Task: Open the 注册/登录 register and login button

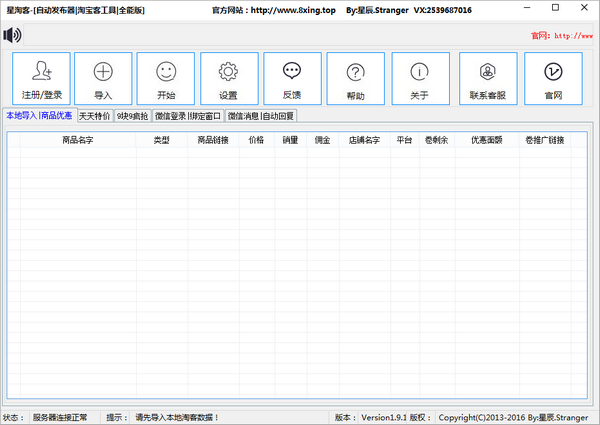Action: point(41,78)
